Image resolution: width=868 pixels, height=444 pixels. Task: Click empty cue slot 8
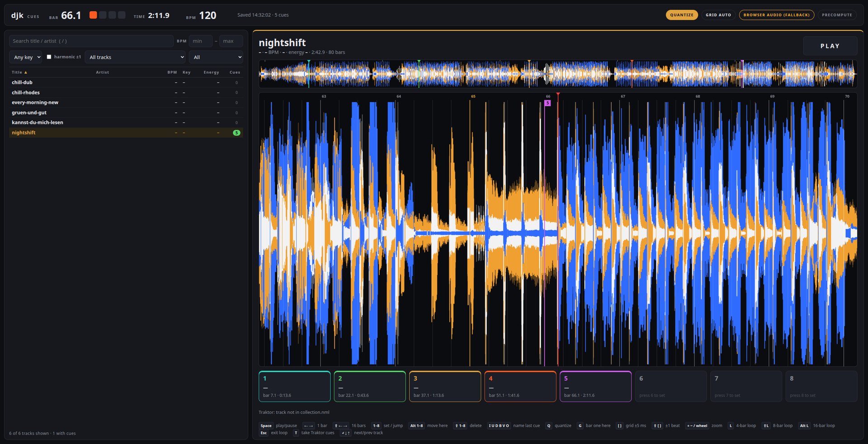pyautogui.click(x=821, y=387)
